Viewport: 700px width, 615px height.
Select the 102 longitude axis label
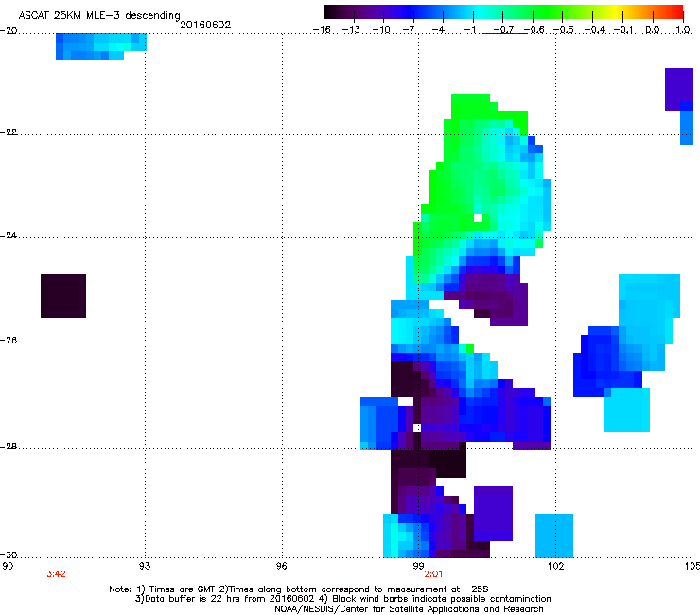pyautogui.click(x=555, y=566)
